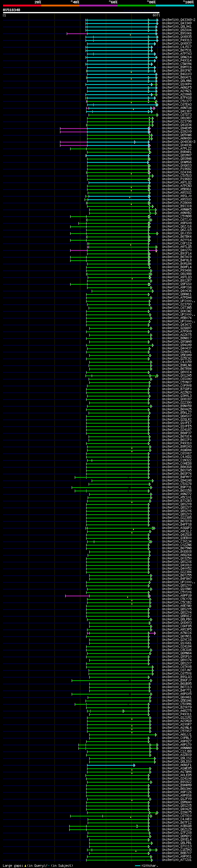Select the UniRef100_P49314 label
The image size is (197, 868).
tap(176, 60)
